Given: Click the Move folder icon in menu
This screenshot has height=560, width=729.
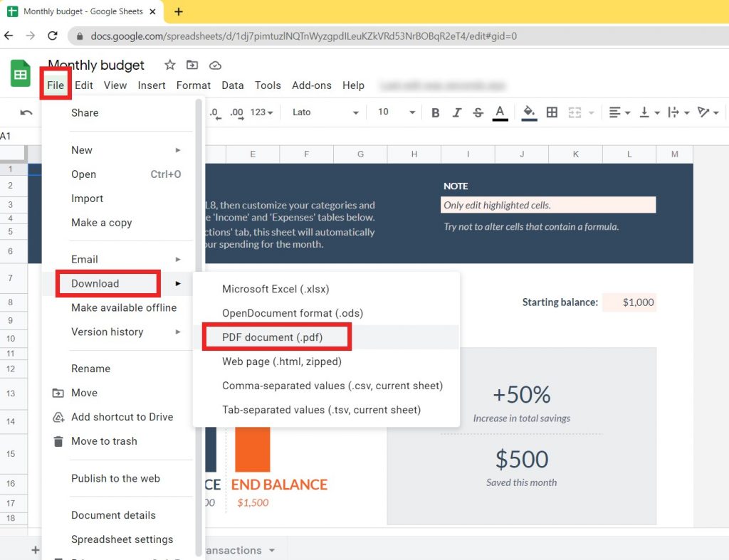Looking at the screenshot, I should pos(58,393).
